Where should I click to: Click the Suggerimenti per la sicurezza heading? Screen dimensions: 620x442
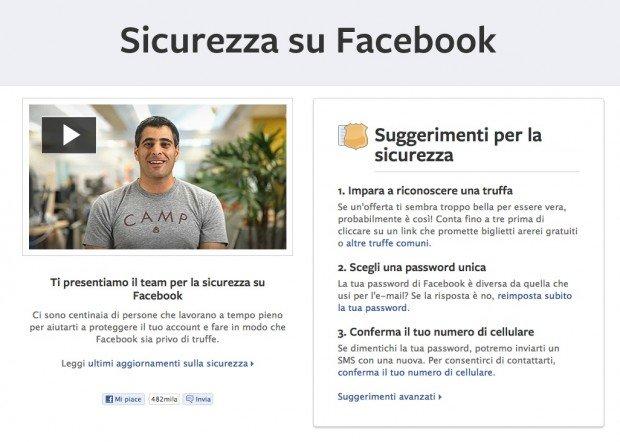458,145
